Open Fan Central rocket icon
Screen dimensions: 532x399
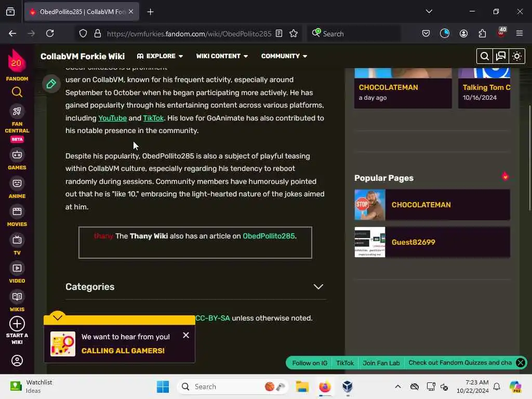click(x=17, y=111)
